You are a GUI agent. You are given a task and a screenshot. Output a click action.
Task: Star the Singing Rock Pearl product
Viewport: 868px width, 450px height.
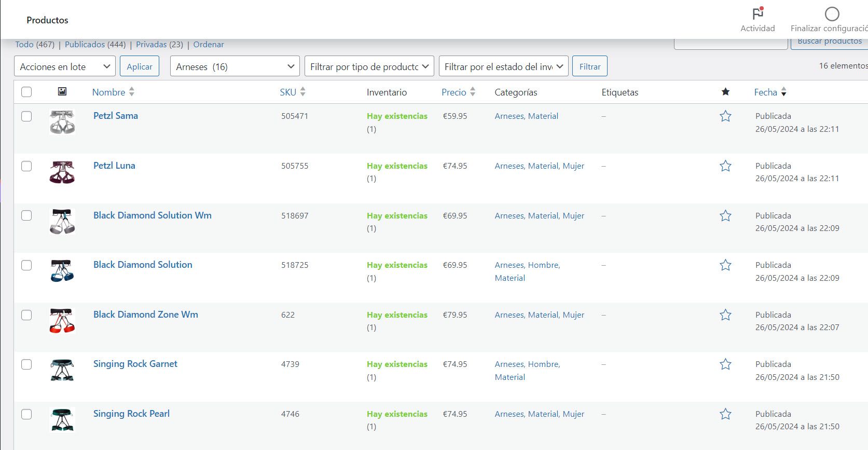pyautogui.click(x=725, y=414)
